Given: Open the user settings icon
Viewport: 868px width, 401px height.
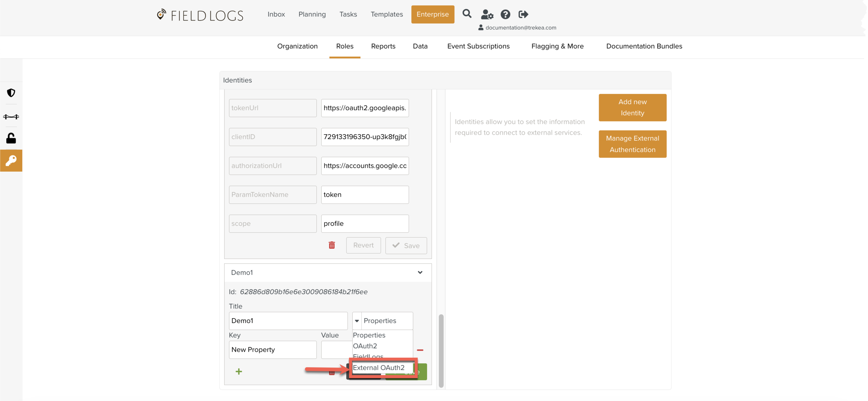Looking at the screenshot, I should [487, 15].
